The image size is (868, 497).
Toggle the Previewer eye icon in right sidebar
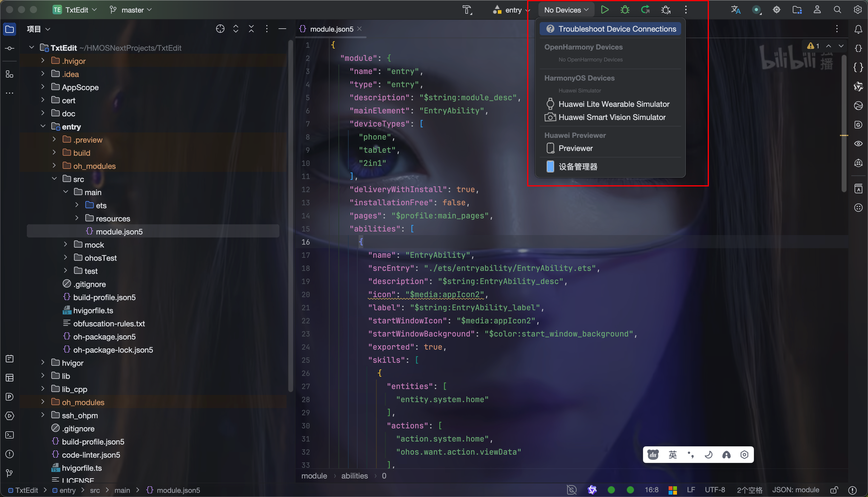coord(858,143)
